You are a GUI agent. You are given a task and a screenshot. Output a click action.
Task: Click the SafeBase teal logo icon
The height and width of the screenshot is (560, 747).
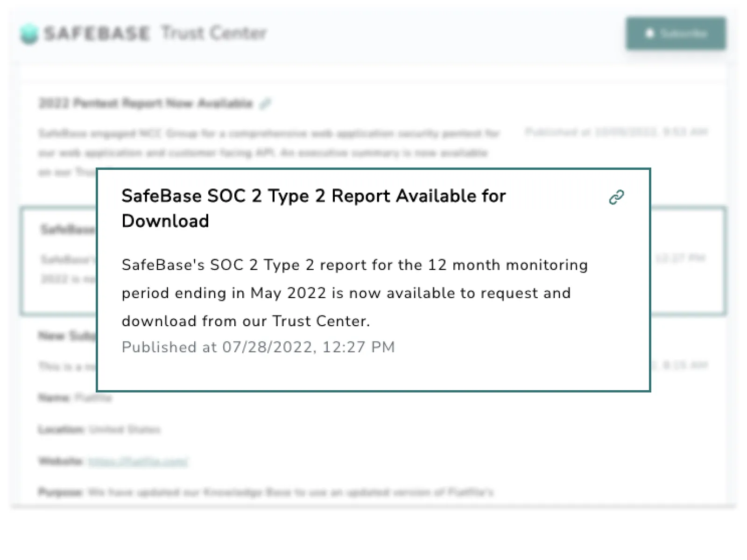[x=29, y=34]
